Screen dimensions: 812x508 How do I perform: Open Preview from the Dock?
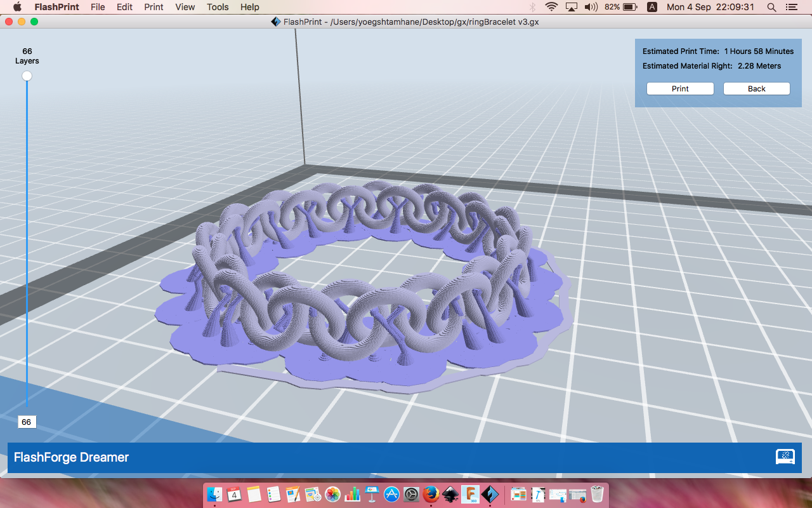click(313, 493)
